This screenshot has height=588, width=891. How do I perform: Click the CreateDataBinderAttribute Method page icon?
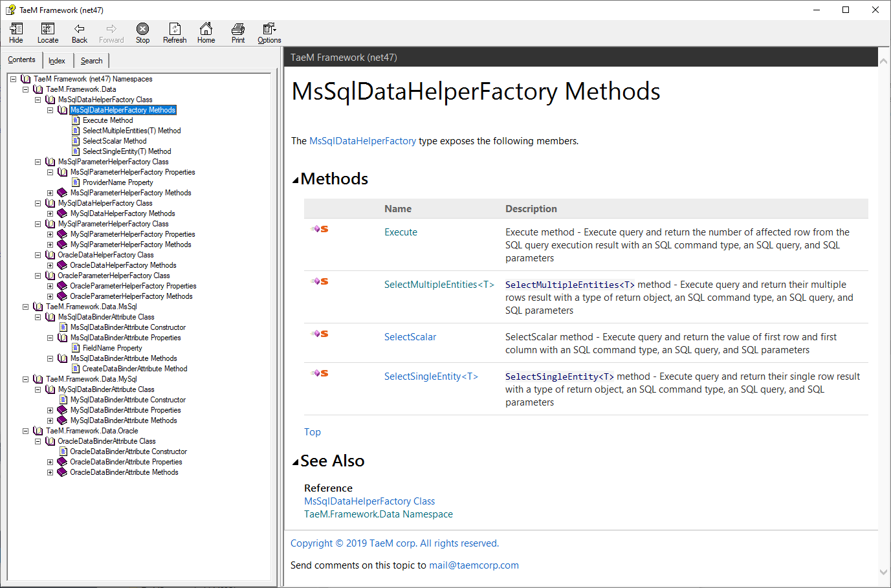[x=76, y=369]
